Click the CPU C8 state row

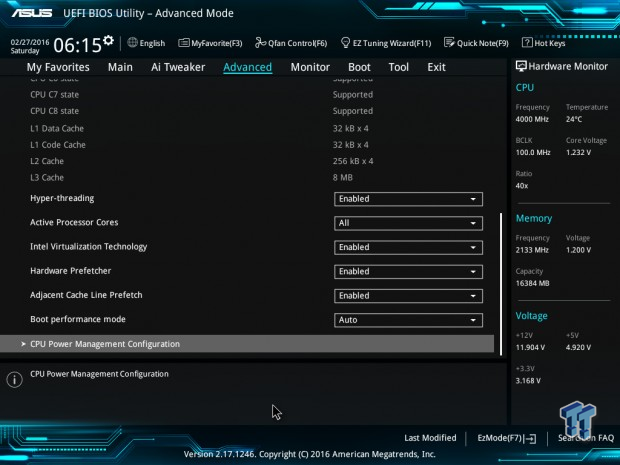coord(202,111)
